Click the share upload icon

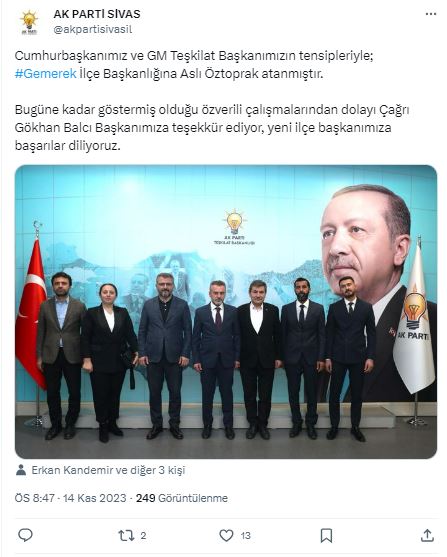[x=427, y=535]
